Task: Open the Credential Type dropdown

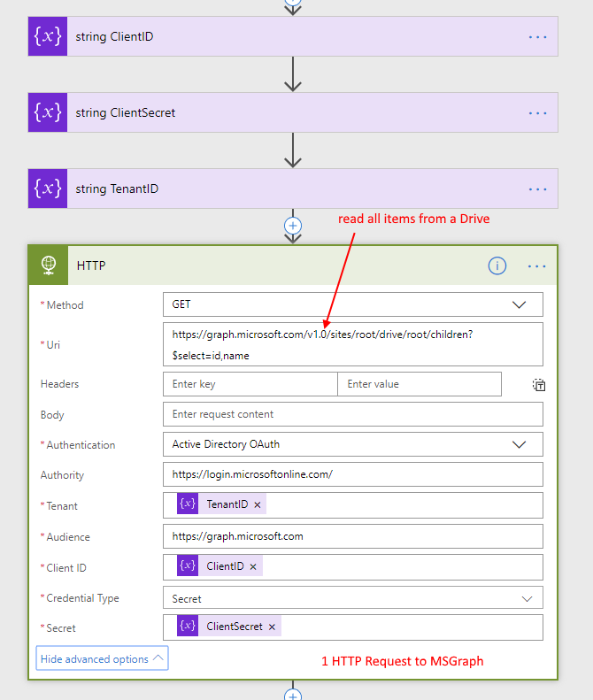Action: pos(352,598)
